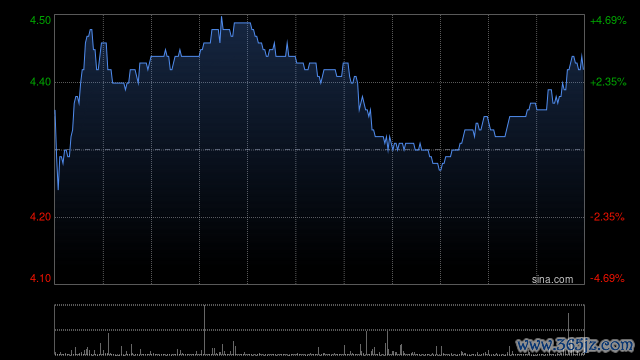
Task: Click the -2.35% percentage label
Action: click(x=607, y=217)
